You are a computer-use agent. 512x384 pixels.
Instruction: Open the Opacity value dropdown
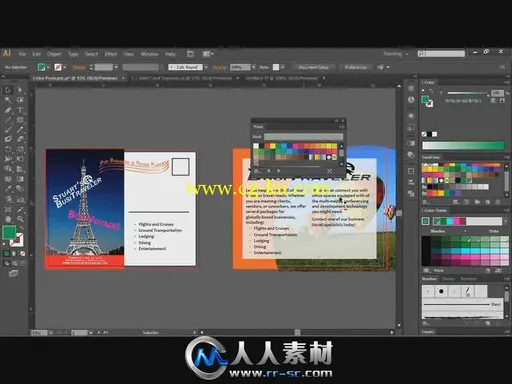(254, 67)
